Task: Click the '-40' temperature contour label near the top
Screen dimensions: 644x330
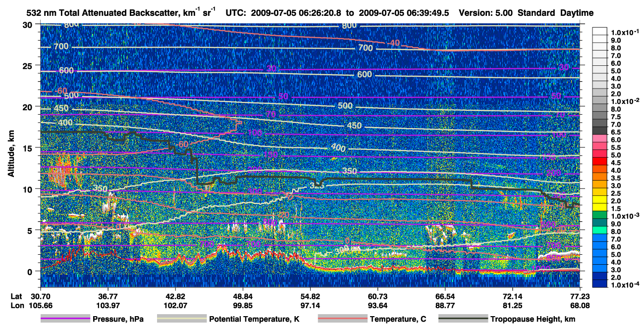Action: pos(393,43)
